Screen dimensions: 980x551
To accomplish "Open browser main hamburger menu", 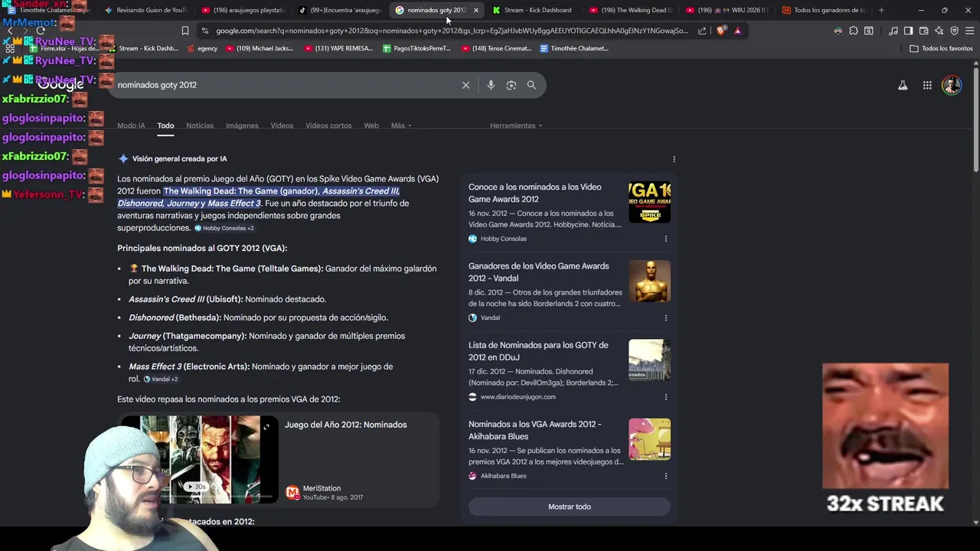I will 970,31.
